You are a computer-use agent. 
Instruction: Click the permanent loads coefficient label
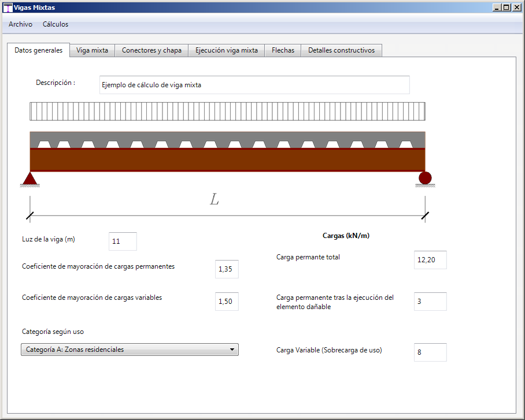pyautogui.click(x=98, y=266)
